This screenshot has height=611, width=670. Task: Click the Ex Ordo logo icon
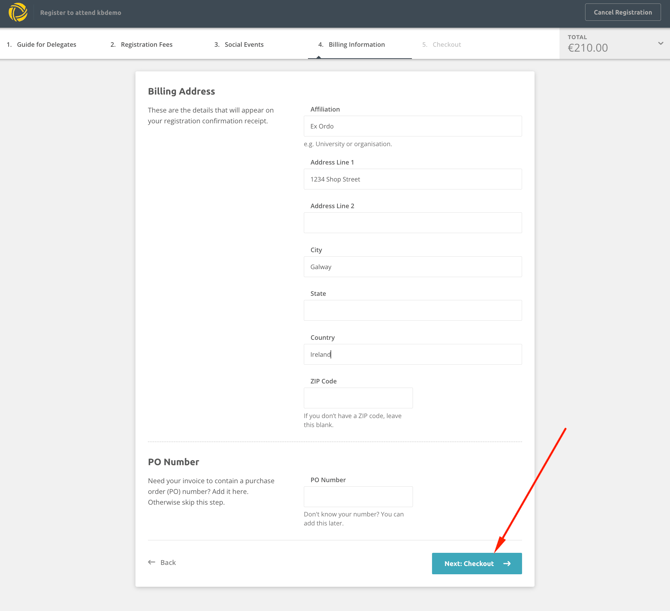(x=18, y=13)
